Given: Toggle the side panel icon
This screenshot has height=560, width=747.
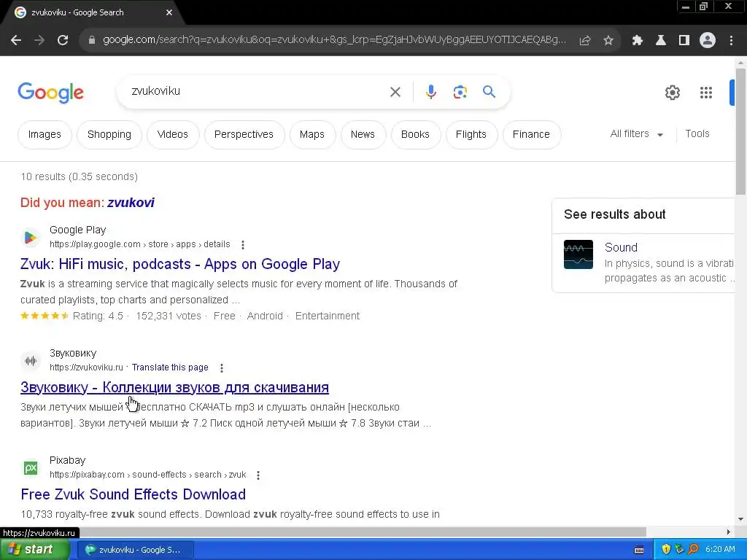Looking at the screenshot, I should pos(684,41).
